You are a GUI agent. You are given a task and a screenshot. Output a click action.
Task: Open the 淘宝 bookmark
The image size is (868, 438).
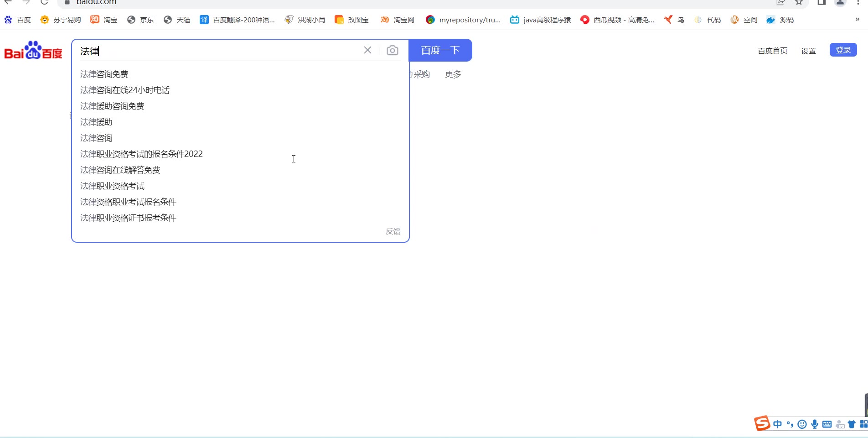click(104, 20)
